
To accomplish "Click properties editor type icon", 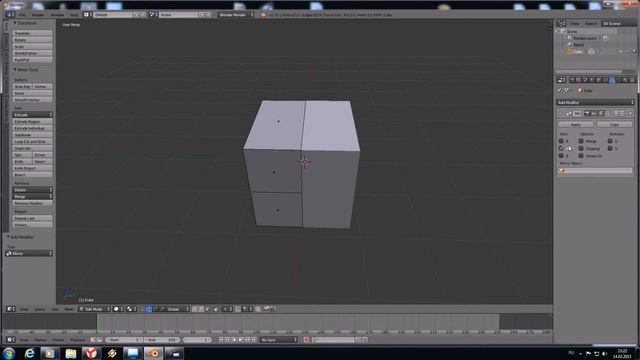I will pos(561,80).
